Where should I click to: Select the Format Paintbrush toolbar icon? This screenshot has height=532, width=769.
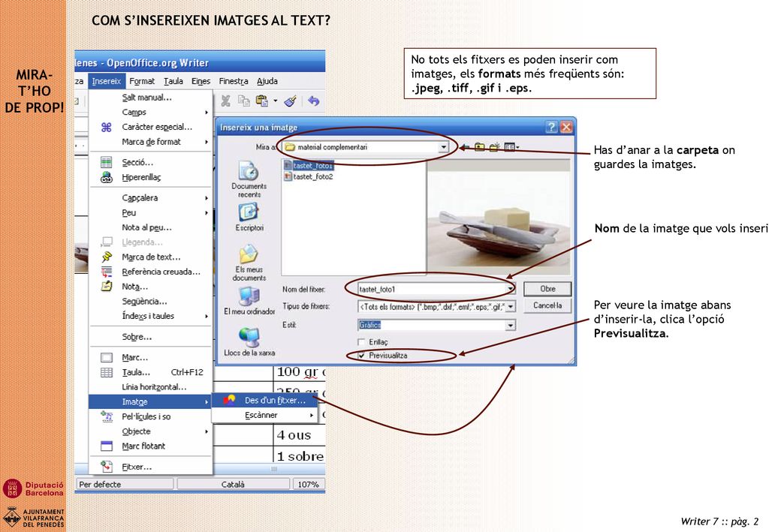click(290, 101)
